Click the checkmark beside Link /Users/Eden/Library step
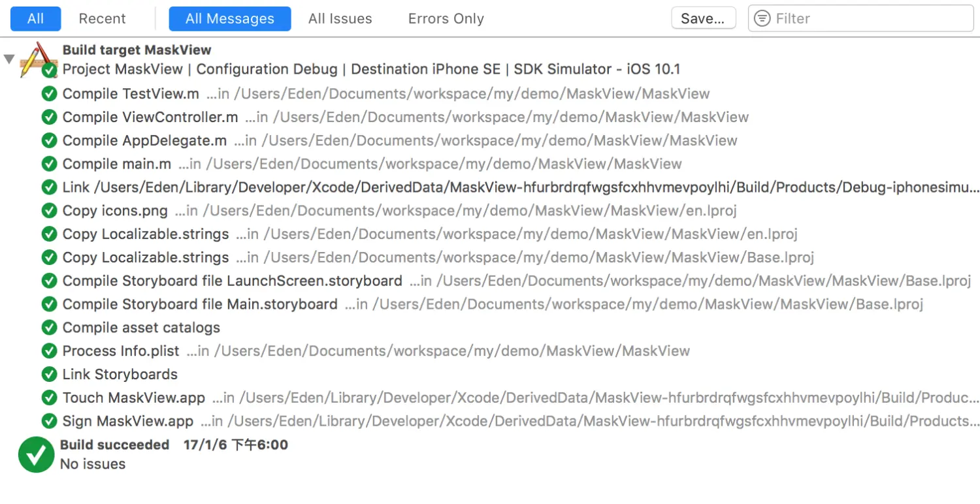 tap(49, 187)
